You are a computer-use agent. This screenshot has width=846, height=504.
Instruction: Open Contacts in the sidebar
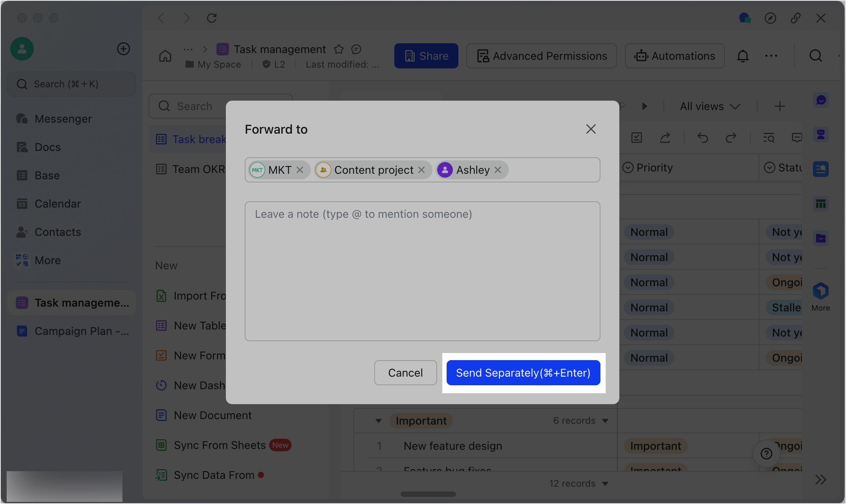[58, 232]
